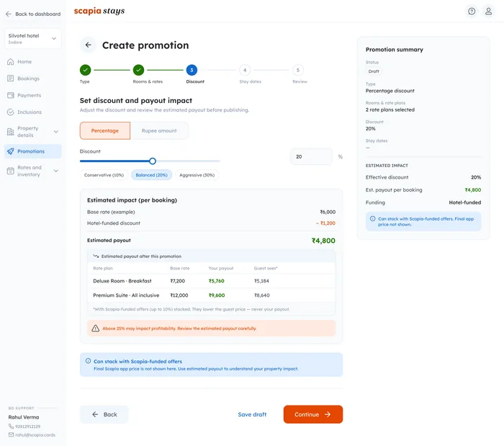
Task: Click the Bookings sidebar icon
Action: pos(11,78)
